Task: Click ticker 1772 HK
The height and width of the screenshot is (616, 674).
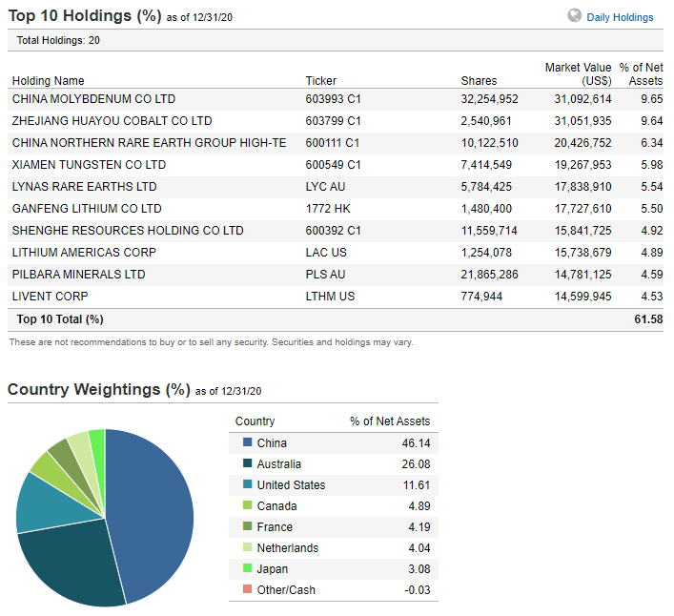Action: coord(328,209)
